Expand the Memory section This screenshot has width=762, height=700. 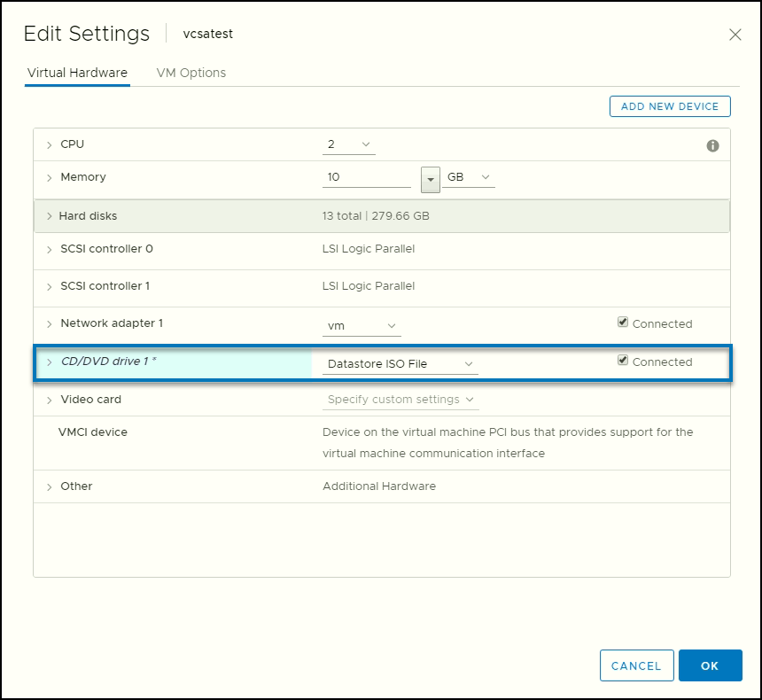[51, 176]
